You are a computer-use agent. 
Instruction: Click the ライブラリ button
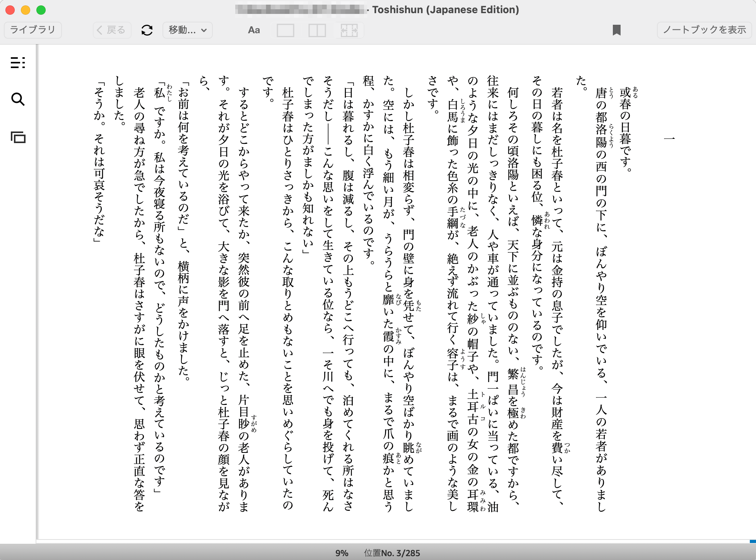[33, 30]
